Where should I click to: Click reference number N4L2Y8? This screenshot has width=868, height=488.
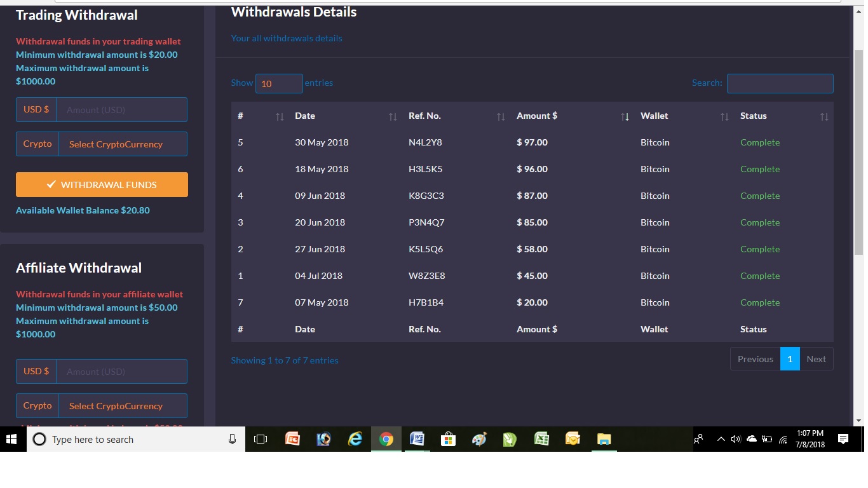pos(425,142)
